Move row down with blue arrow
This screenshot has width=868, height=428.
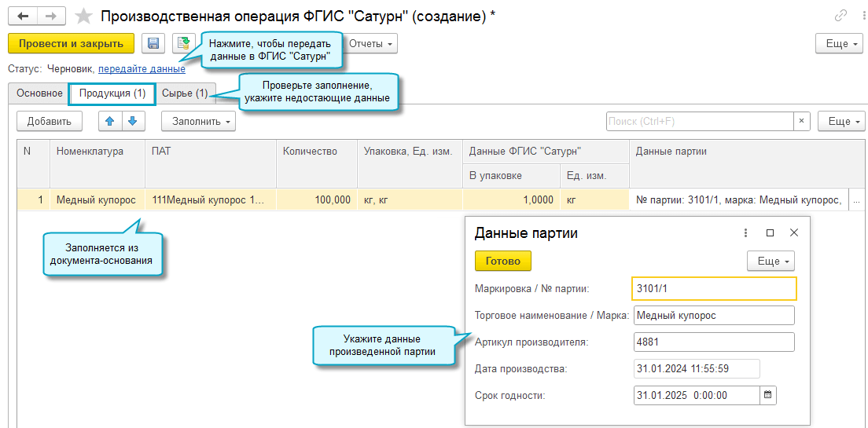point(132,121)
